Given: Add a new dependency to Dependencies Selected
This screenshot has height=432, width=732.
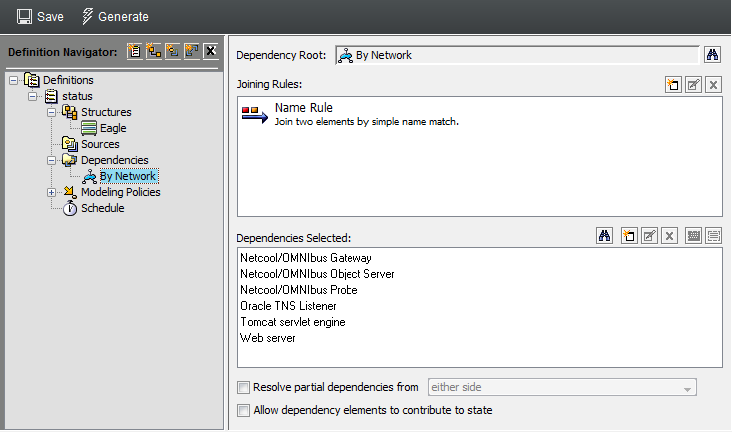Looking at the screenshot, I should (x=629, y=236).
